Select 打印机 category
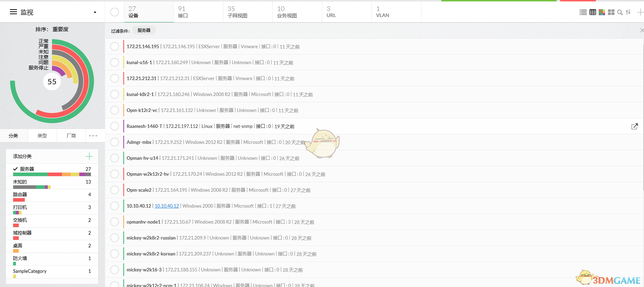Viewport: 644px width, 287px height. coord(52,208)
